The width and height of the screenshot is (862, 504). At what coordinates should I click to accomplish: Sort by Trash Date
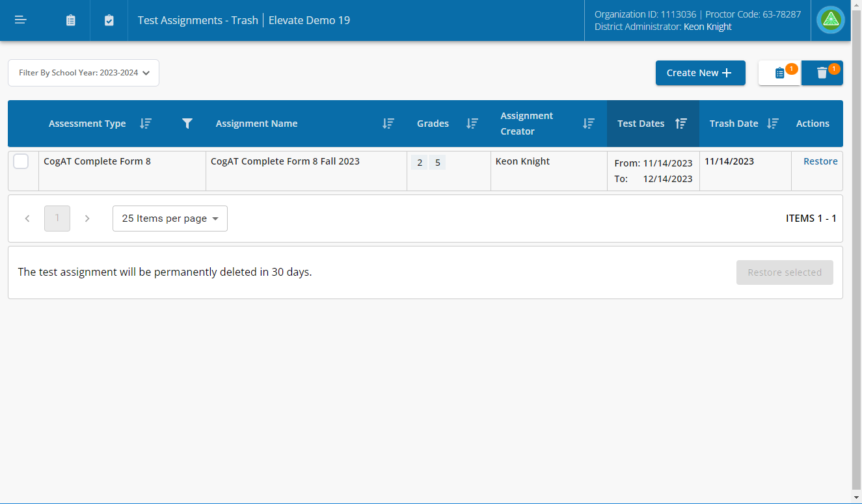click(773, 123)
